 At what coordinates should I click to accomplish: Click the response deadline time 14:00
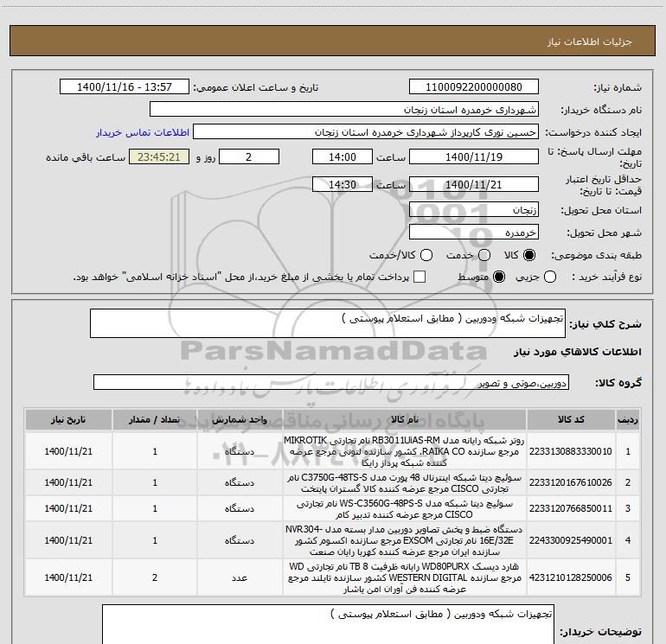343,156
